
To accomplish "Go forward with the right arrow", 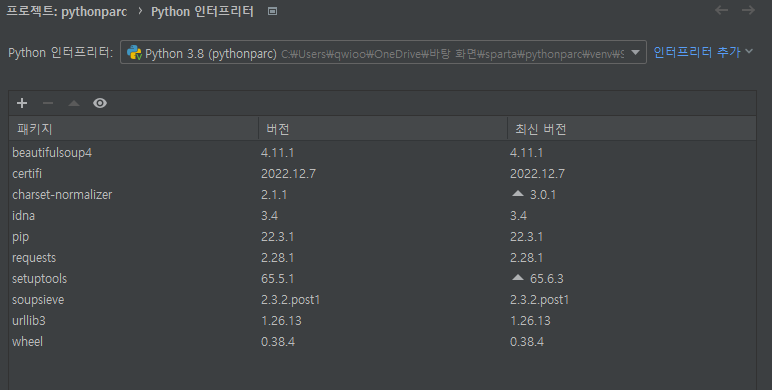I will click(749, 10).
